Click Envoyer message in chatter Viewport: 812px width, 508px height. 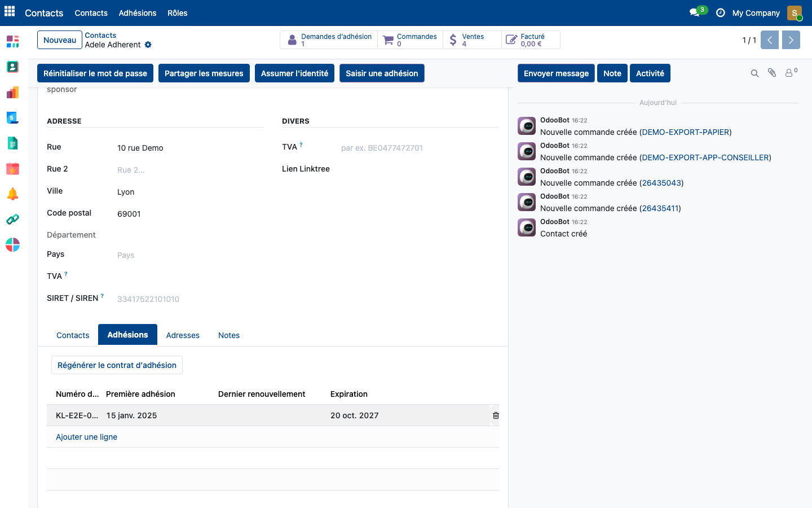click(x=556, y=73)
